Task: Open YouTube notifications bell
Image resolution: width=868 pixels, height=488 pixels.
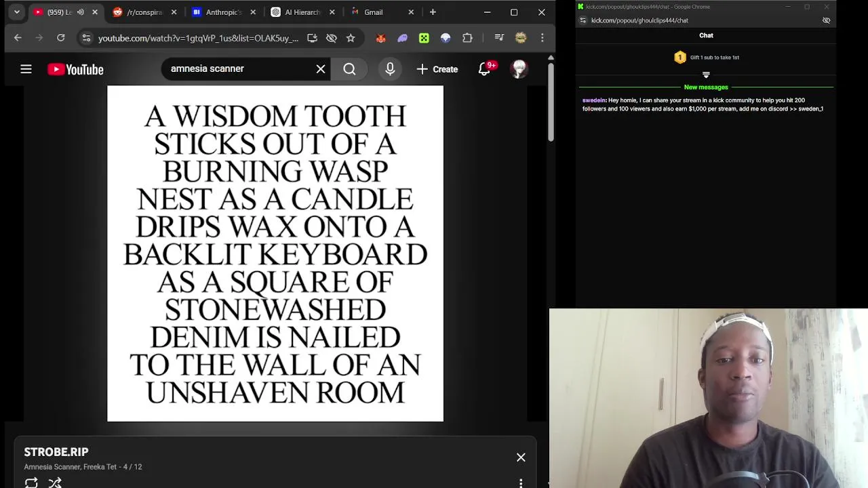Action: click(x=484, y=69)
